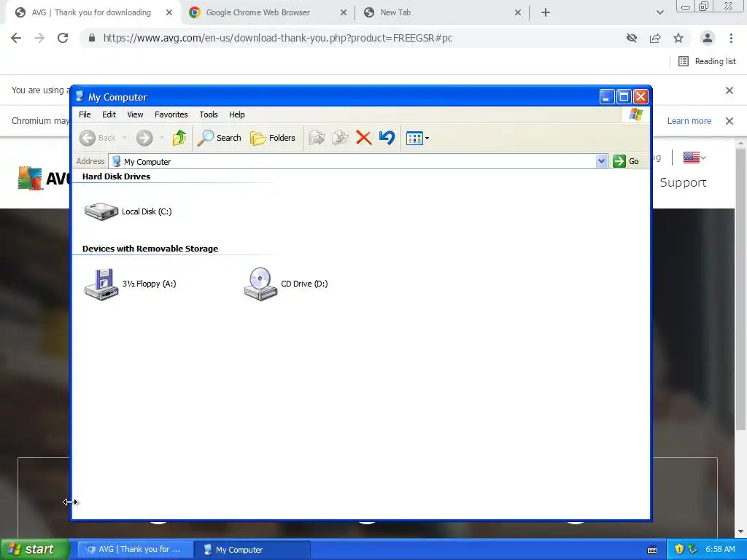Close the AVG browser tab
The image size is (747, 560).
coord(169,13)
